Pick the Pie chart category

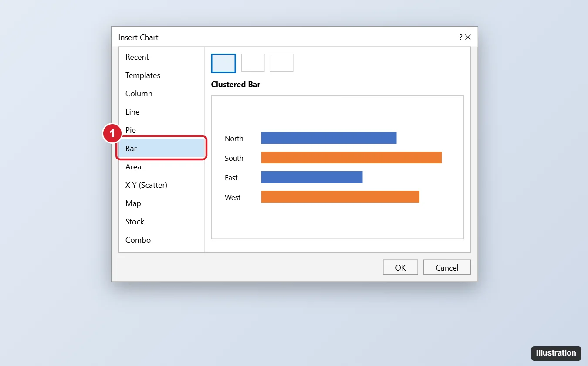click(161, 130)
